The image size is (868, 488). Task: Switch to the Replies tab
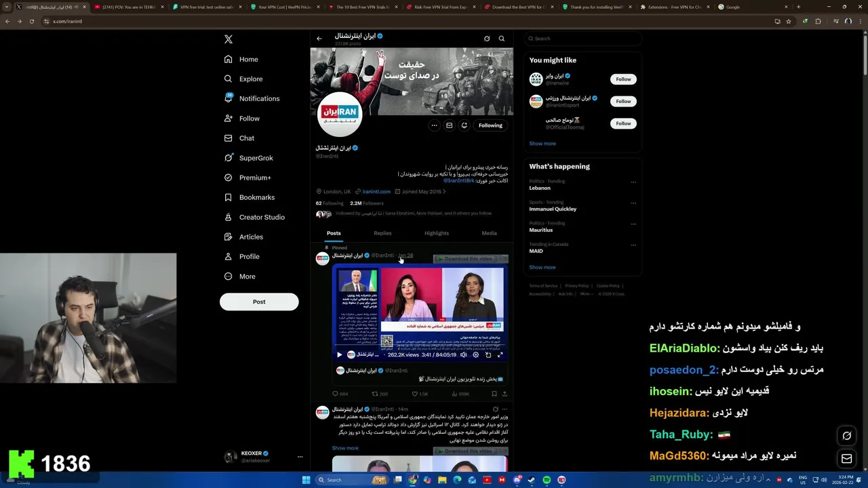click(x=382, y=233)
